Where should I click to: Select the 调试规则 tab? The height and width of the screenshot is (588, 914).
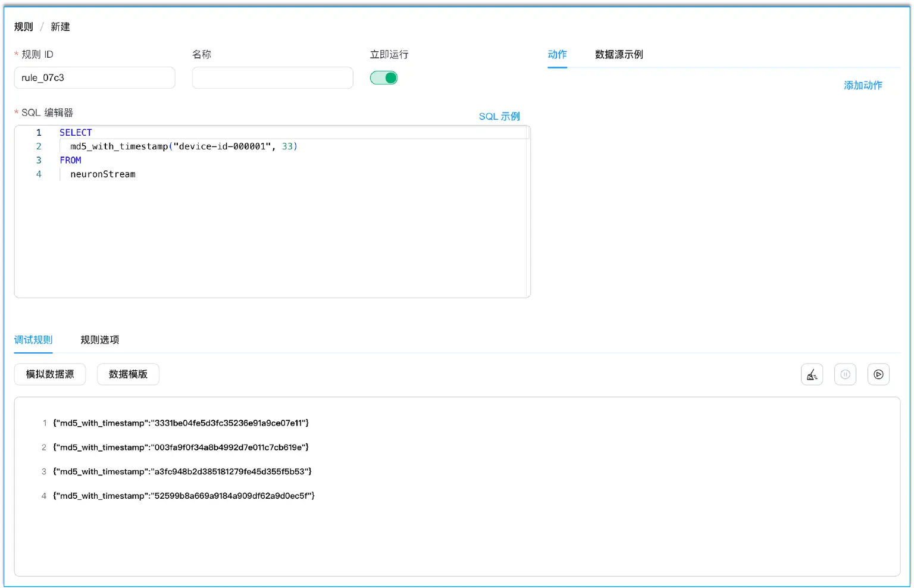tap(33, 340)
